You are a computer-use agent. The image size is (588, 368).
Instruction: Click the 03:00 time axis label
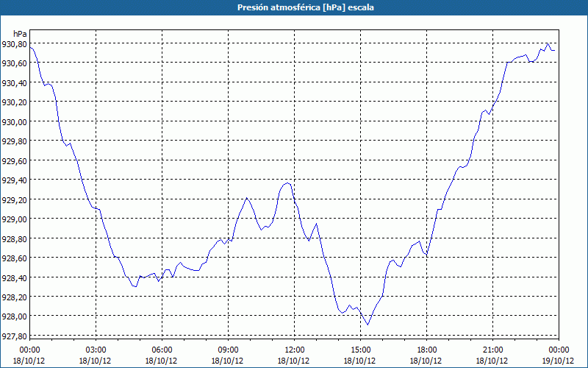pos(96,350)
